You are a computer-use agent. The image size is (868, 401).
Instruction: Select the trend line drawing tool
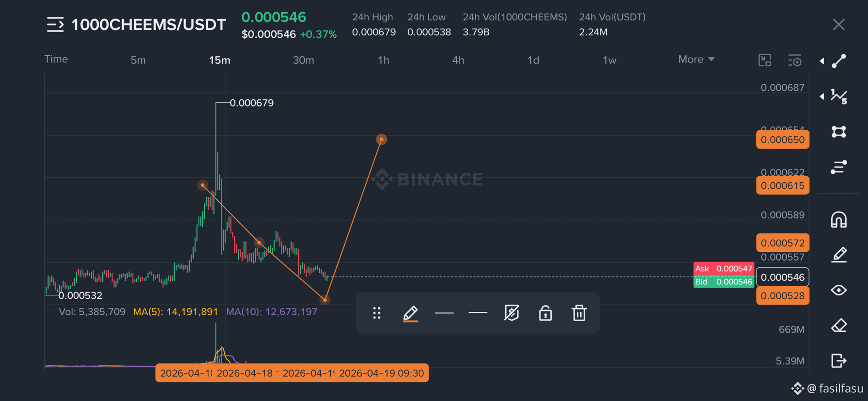(839, 61)
